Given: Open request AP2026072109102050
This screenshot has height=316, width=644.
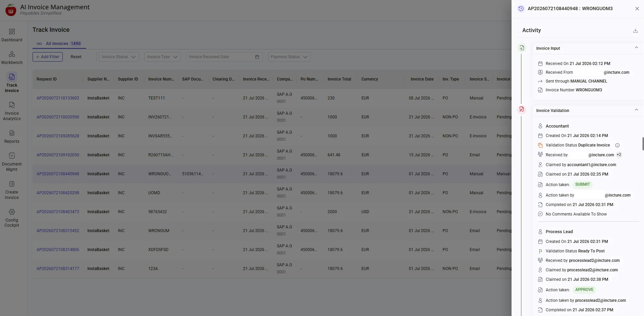Looking at the screenshot, I should (x=58, y=155).
